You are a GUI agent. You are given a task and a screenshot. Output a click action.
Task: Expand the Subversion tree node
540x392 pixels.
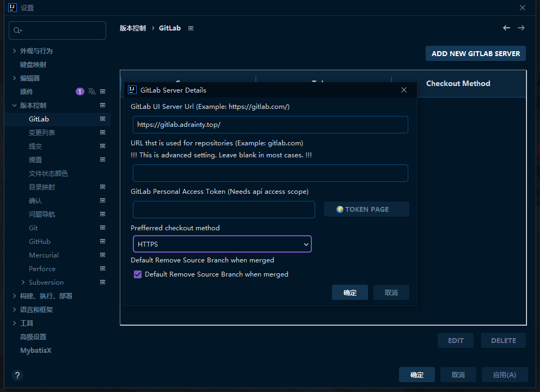pos(23,283)
